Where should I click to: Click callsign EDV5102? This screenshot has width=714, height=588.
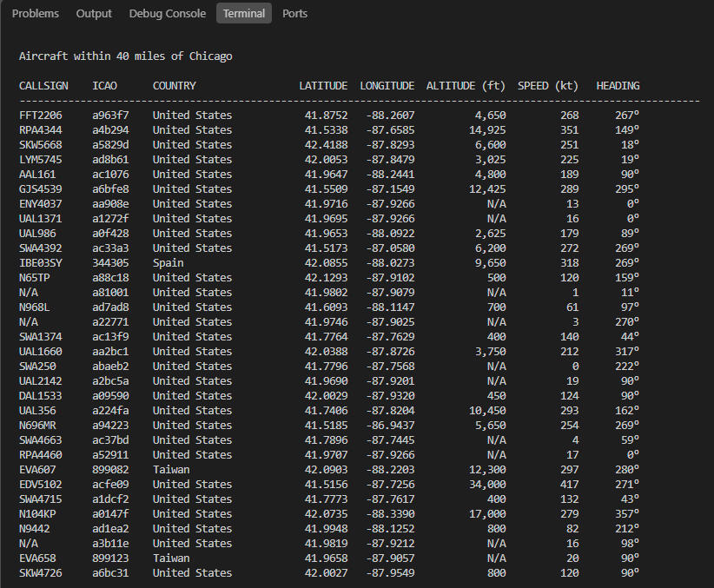[x=41, y=484]
